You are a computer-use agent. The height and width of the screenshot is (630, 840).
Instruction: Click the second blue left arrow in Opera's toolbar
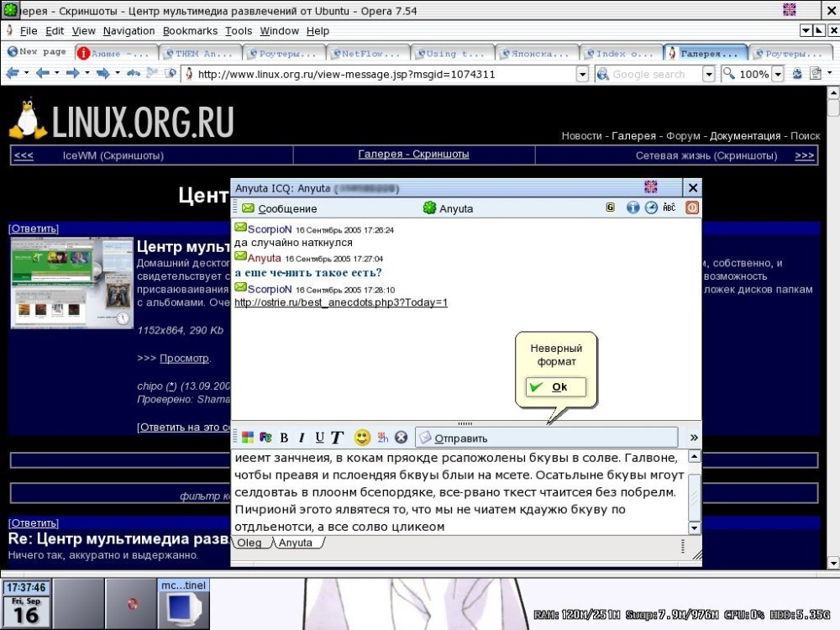[x=42, y=73]
